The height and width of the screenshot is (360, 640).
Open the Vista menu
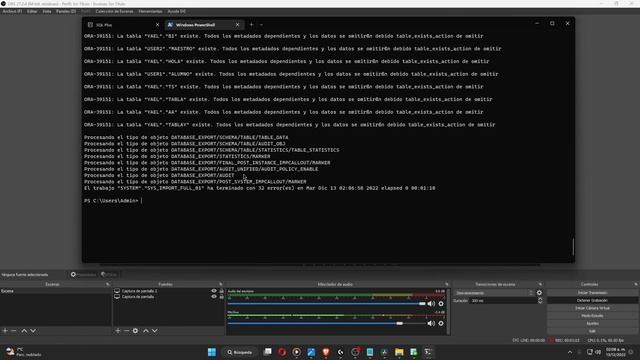tap(47, 11)
